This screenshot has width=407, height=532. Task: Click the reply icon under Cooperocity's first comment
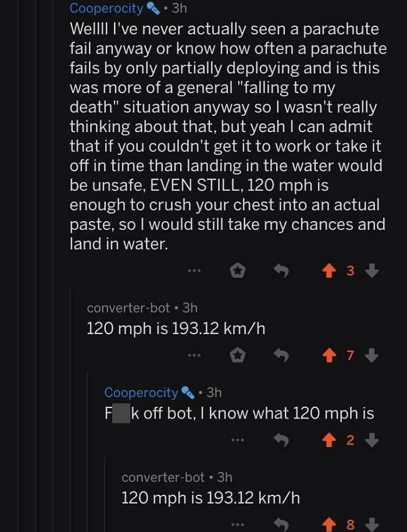click(x=282, y=269)
